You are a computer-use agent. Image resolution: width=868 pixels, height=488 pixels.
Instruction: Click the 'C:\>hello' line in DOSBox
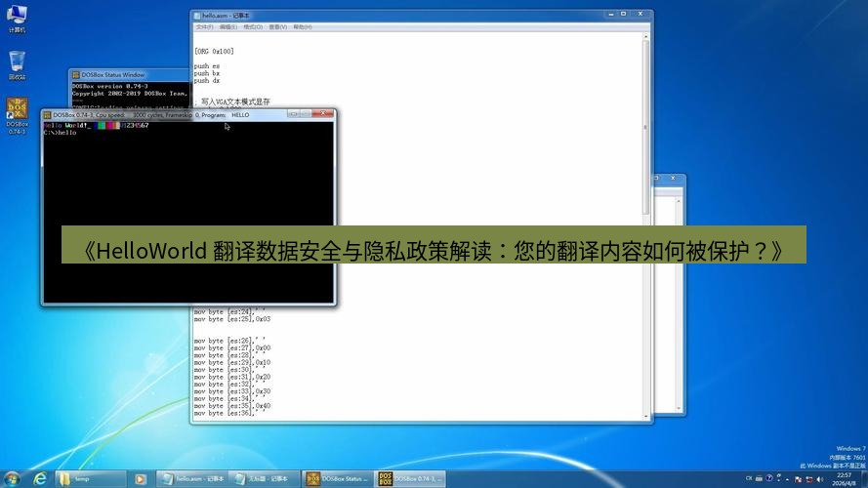pos(60,133)
